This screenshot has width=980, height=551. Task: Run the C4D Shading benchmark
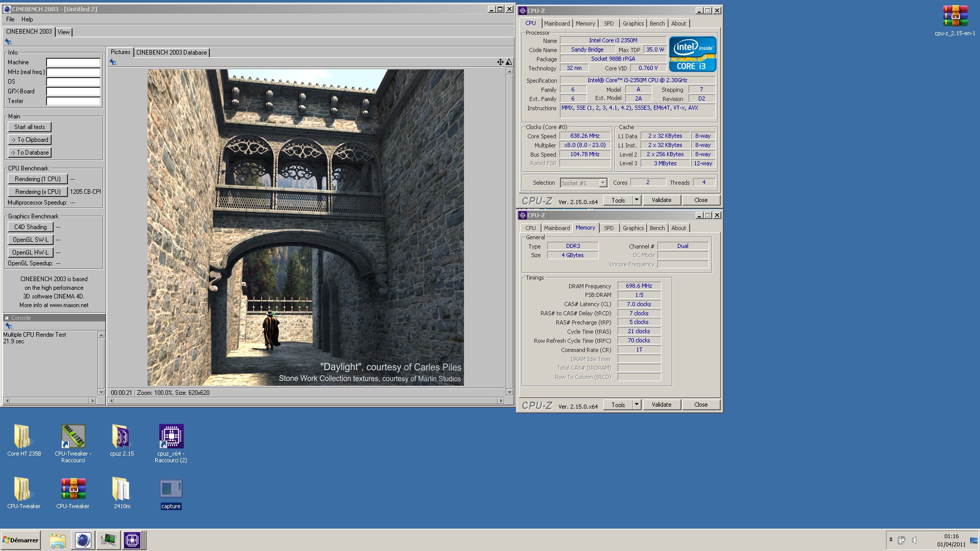click(x=31, y=227)
